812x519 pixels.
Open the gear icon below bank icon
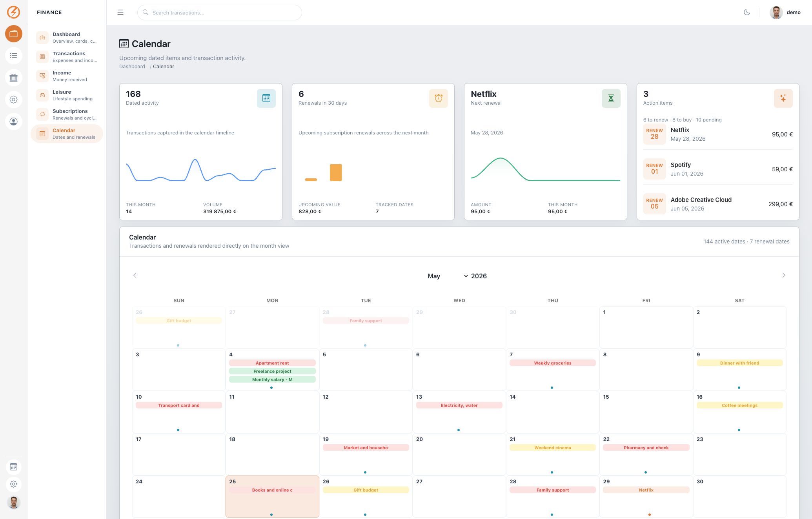pyautogui.click(x=14, y=100)
